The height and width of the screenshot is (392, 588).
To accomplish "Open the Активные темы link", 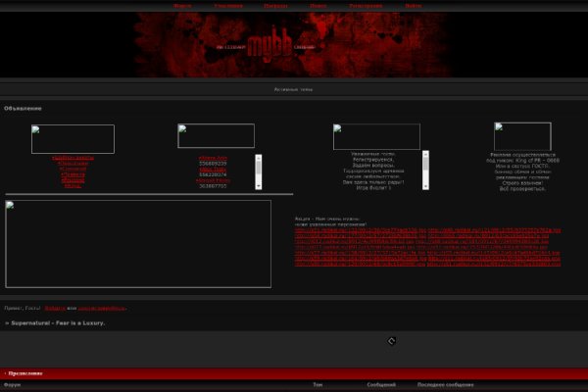I will (x=292, y=89).
